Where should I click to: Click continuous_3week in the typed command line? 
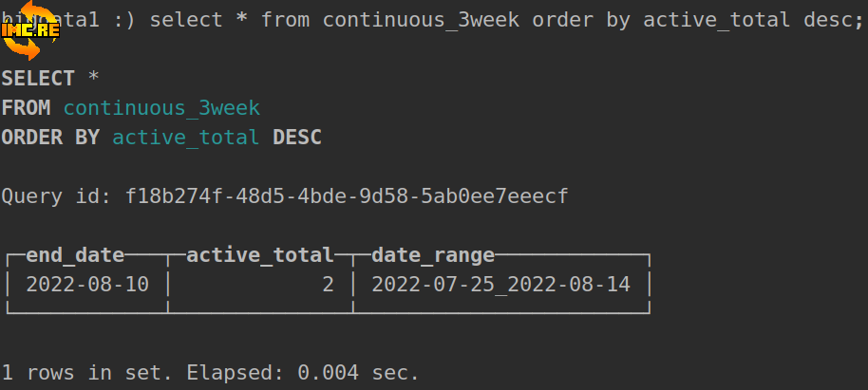point(421,20)
